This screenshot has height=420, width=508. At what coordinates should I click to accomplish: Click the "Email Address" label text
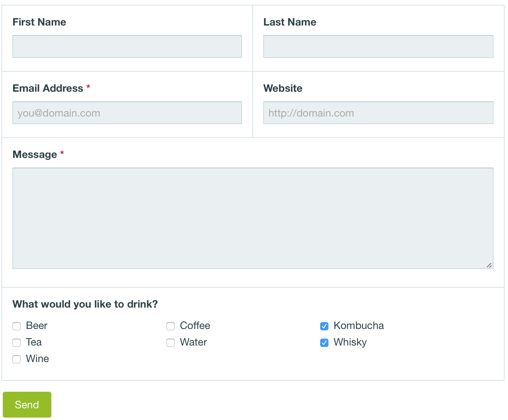point(48,88)
